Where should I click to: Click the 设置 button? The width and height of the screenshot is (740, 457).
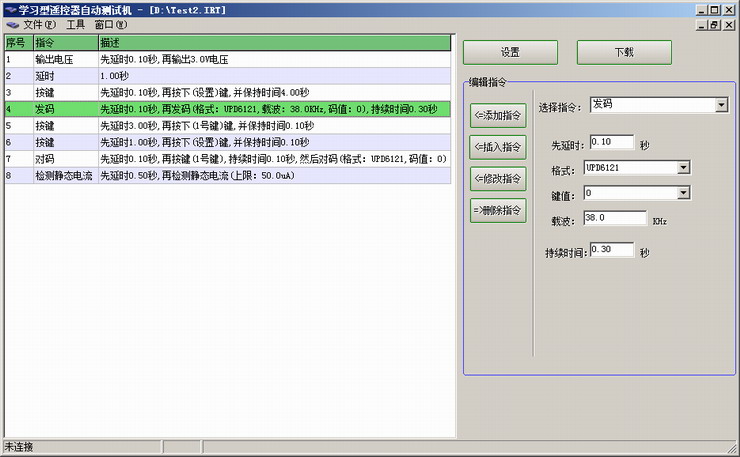click(x=510, y=52)
